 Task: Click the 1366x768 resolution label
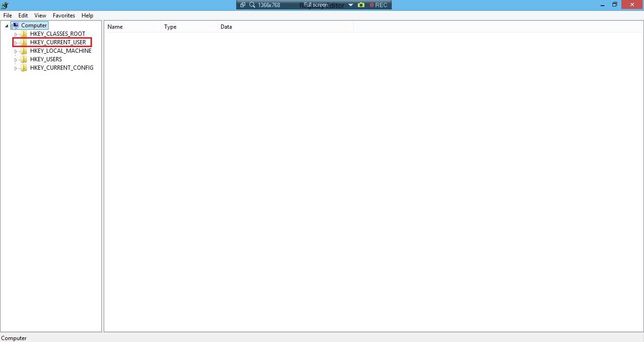click(269, 5)
